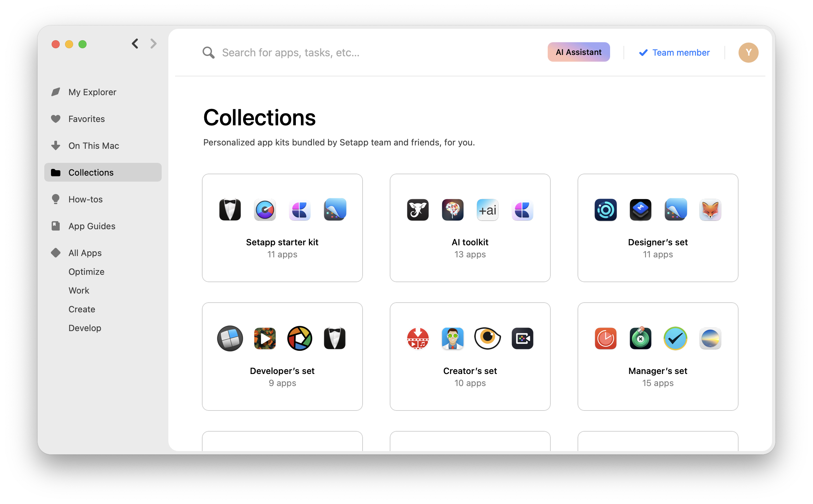Open the Y user profile avatar
Viewport: 813px width, 504px height.
(x=748, y=53)
